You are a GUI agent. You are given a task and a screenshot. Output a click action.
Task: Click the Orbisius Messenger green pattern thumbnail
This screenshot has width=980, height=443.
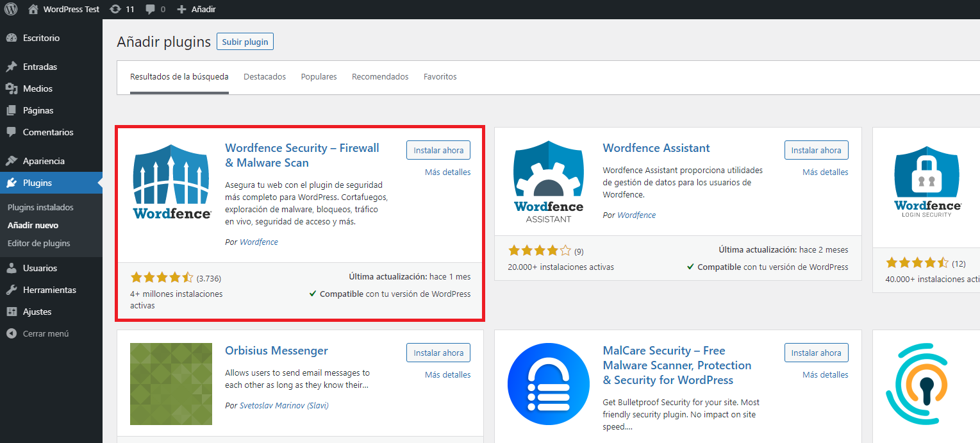[171, 384]
